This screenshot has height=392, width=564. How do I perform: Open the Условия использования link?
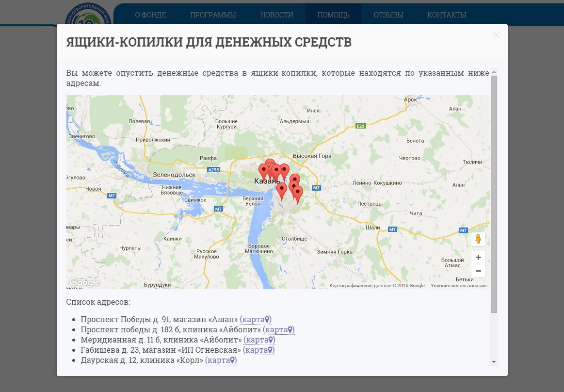[459, 285]
